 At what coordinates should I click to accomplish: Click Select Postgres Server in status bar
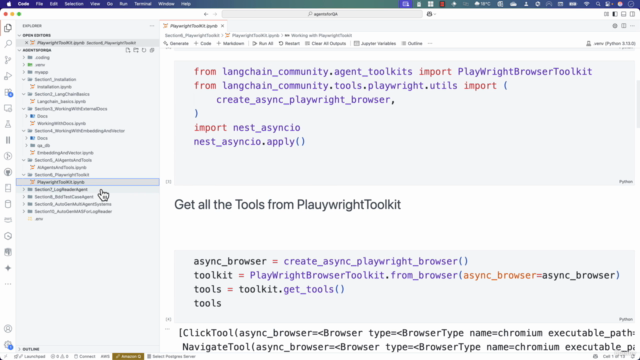pyautogui.click(x=171, y=356)
